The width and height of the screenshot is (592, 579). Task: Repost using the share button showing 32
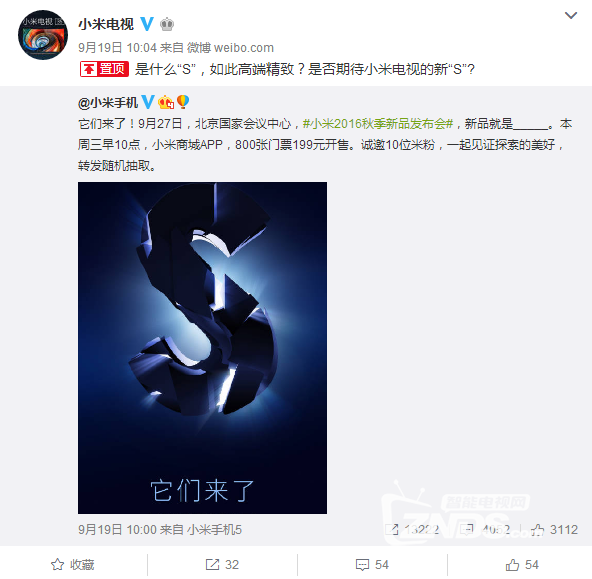pyautogui.click(x=222, y=565)
